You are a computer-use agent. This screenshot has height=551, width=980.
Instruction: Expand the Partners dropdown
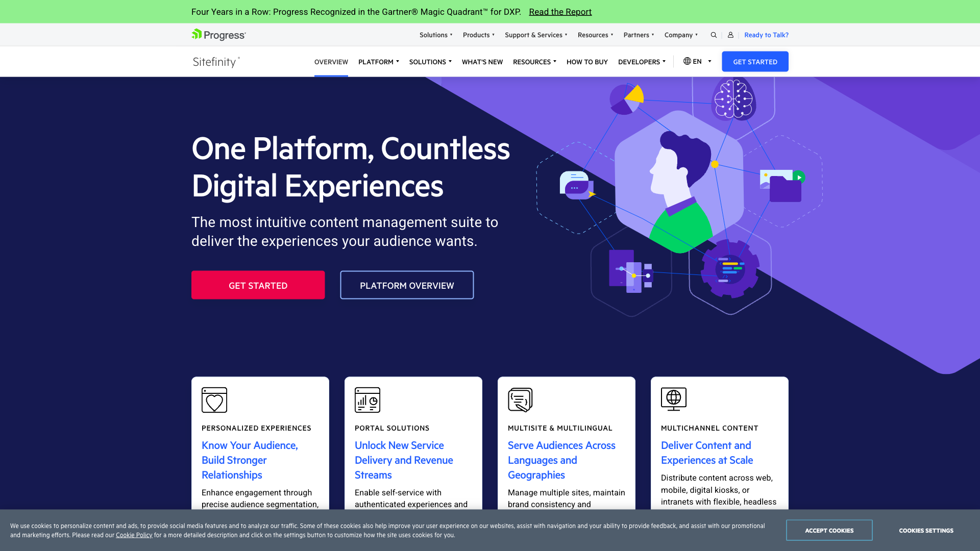[x=639, y=35]
